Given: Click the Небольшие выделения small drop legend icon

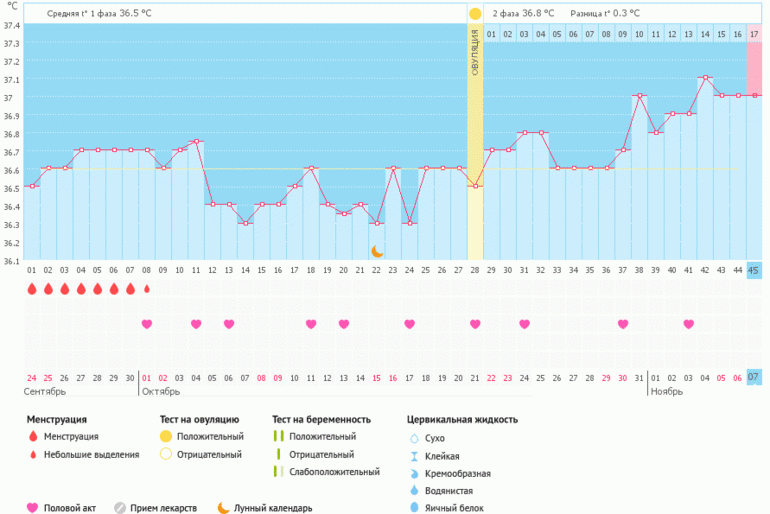Looking at the screenshot, I should pos(32,455).
